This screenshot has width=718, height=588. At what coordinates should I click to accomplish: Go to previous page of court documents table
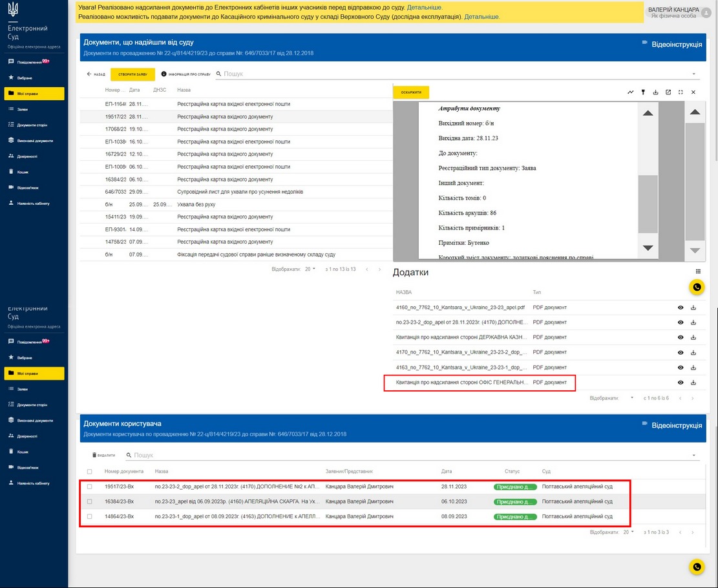coord(367,269)
